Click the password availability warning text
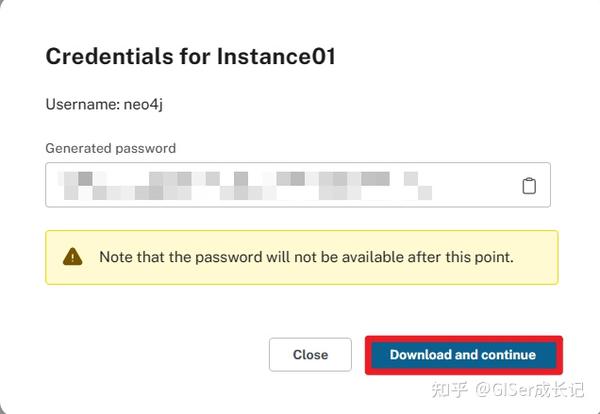Image resolution: width=600 pixels, height=414 pixels. point(306,257)
